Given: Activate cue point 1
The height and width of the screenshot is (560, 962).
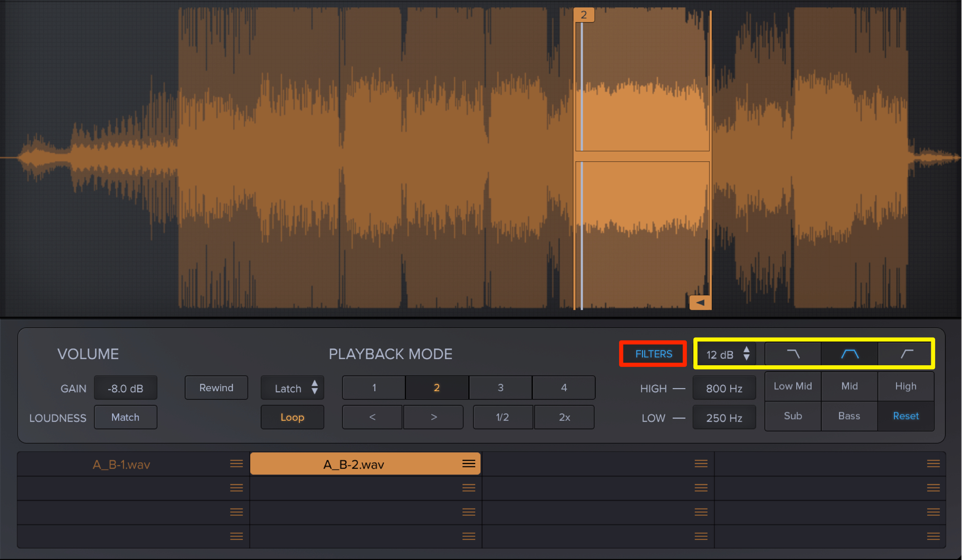Looking at the screenshot, I should (x=374, y=388).
